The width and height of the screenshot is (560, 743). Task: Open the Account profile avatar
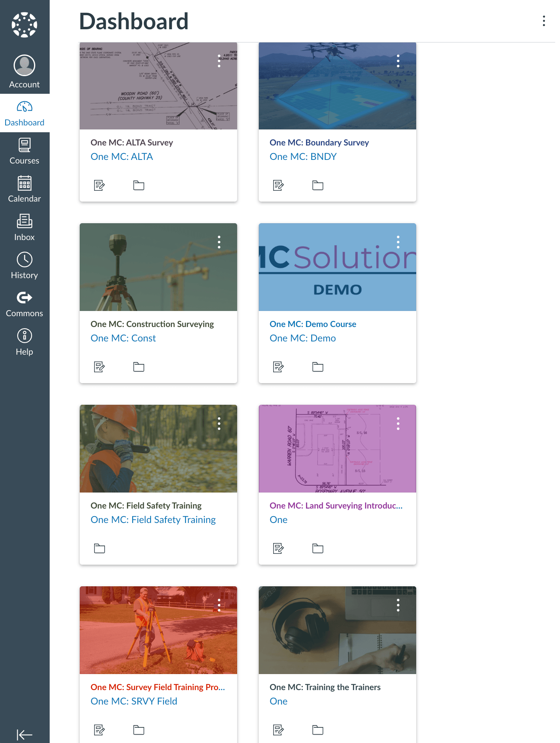(24, 66)
